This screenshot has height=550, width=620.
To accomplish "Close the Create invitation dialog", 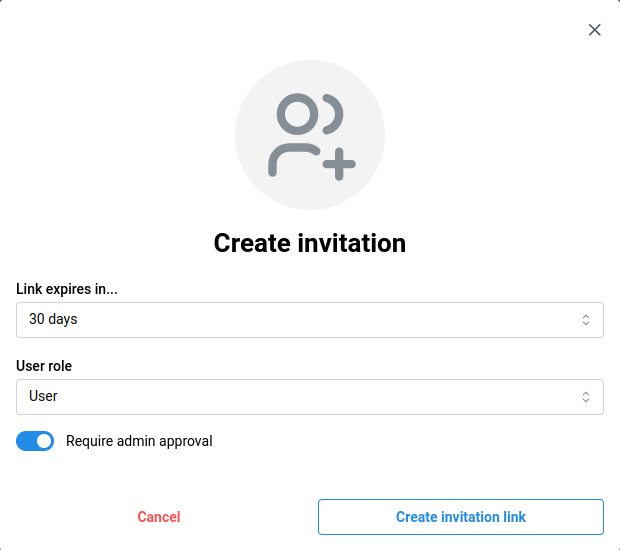I will coord(595,30).
